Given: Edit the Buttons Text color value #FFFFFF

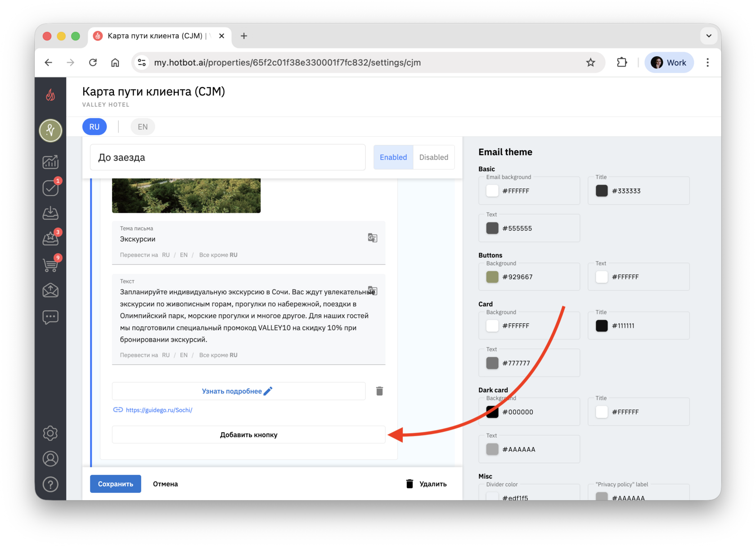Looking at the screenshot, I should (x=625, y=277).
